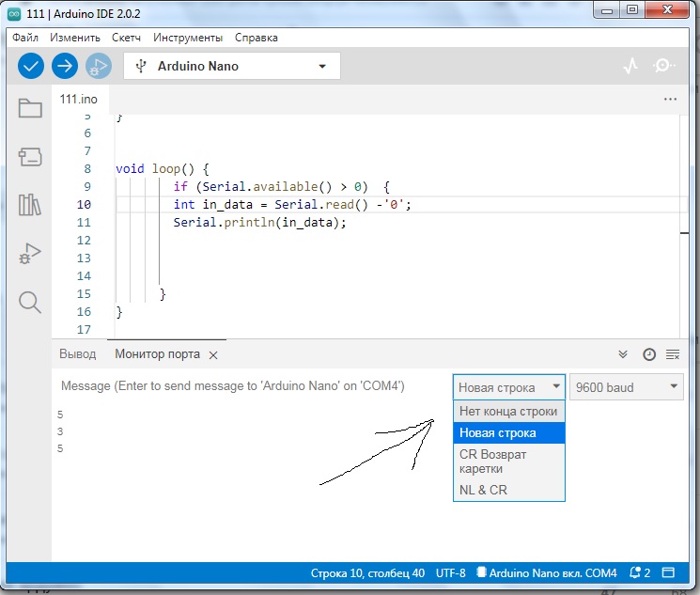The height and width of the screenshot is (595, 700).
Task: Clear the serial monitor output
Action: coord(673,354)
